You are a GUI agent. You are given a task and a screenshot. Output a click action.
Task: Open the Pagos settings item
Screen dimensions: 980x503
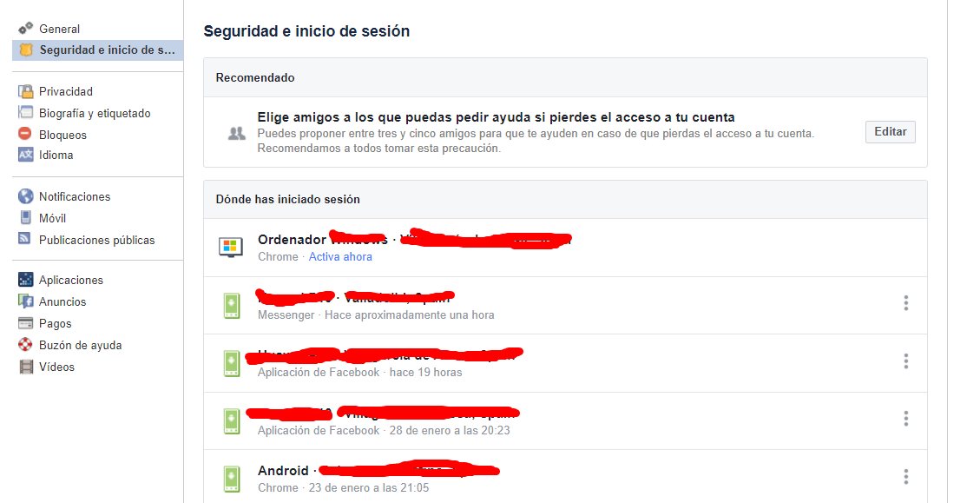(55, 323)
